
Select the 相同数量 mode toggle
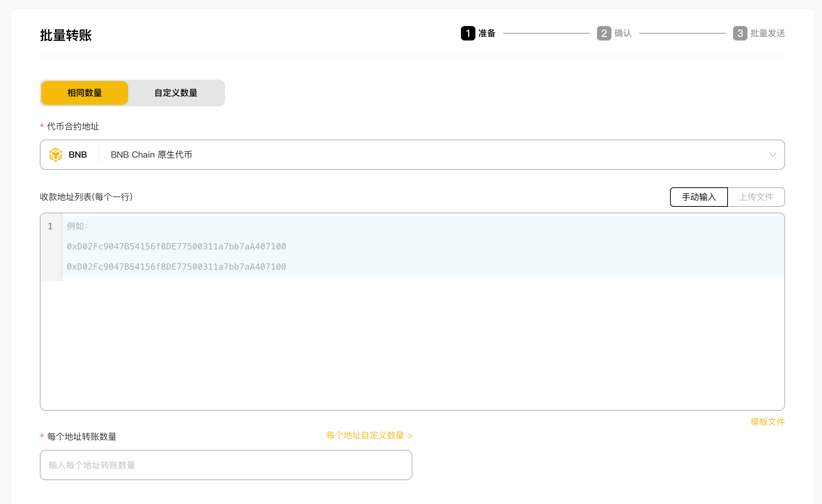[x=85, y=93]
